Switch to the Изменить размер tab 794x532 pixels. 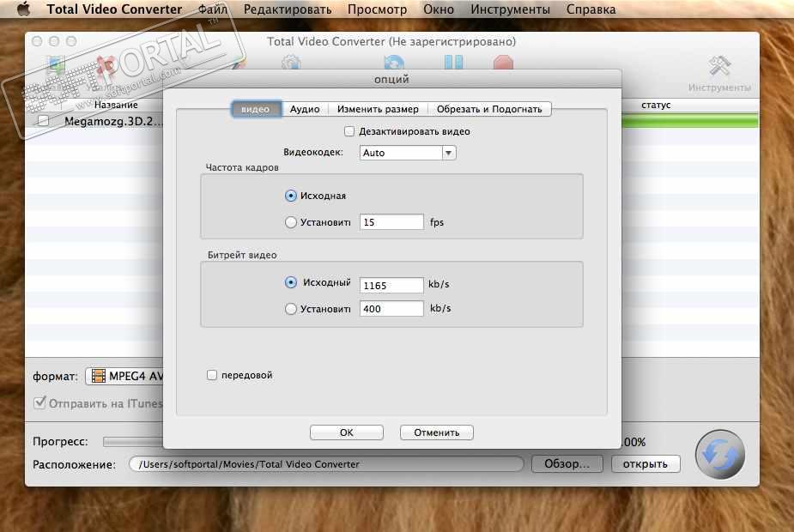click(378, 109)
